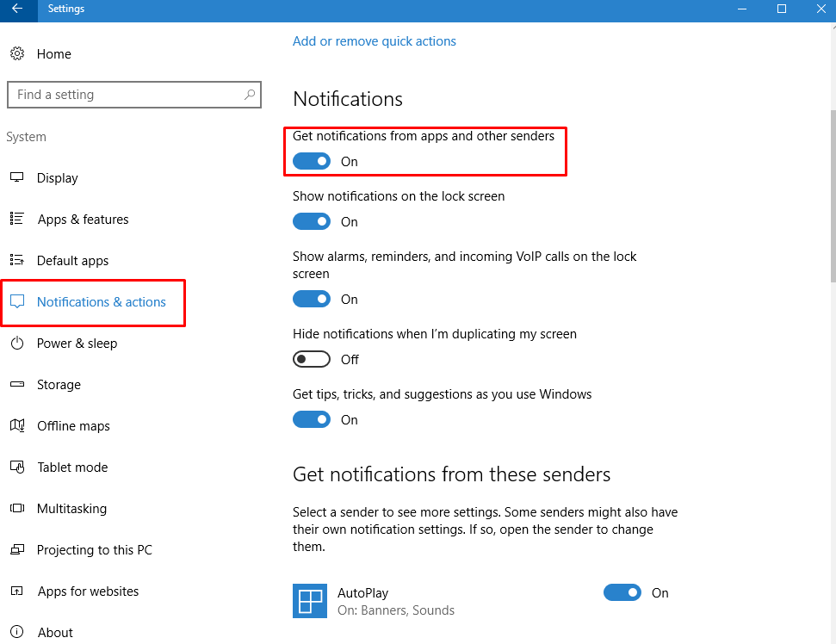Open Power & sleep settings
The height and width of the screenshot is (644, 836).
(x=77, y=344)
